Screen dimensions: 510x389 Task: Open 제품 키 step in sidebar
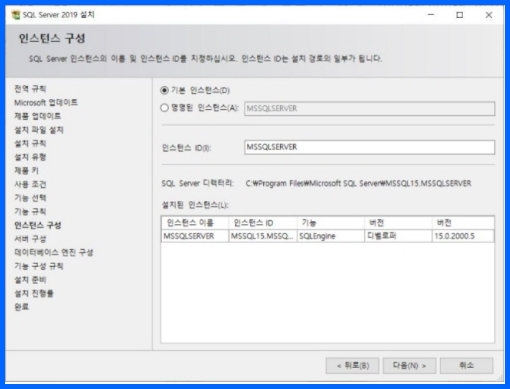point(26,171)
